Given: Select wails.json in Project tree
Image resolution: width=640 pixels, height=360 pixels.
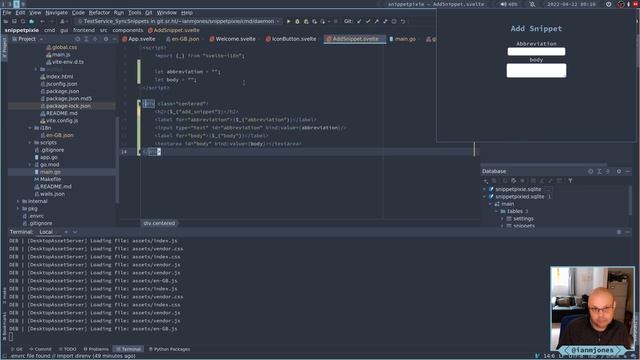Looking at the screenshot, I should coord(52,194).
